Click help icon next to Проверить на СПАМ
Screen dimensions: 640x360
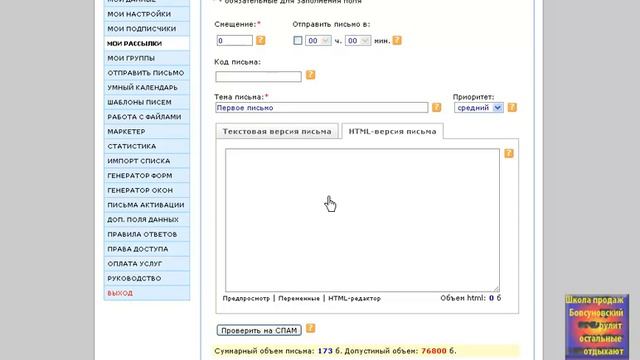(x=310, y=328)
